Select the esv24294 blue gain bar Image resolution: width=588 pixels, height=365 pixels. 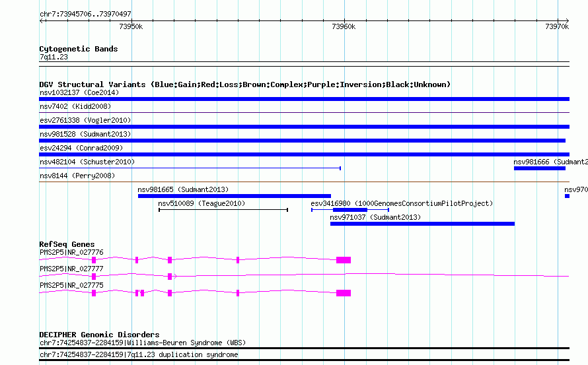click(304, 154)
